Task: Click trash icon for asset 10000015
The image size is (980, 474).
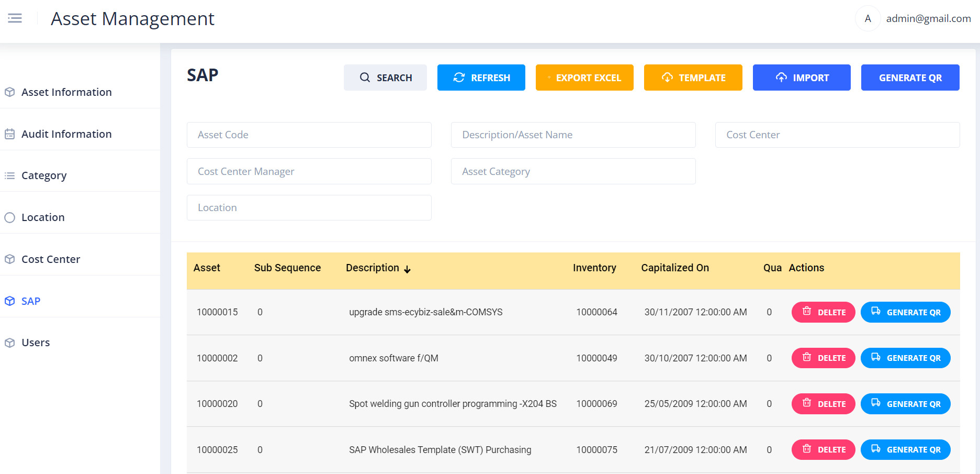Action: 807,311
